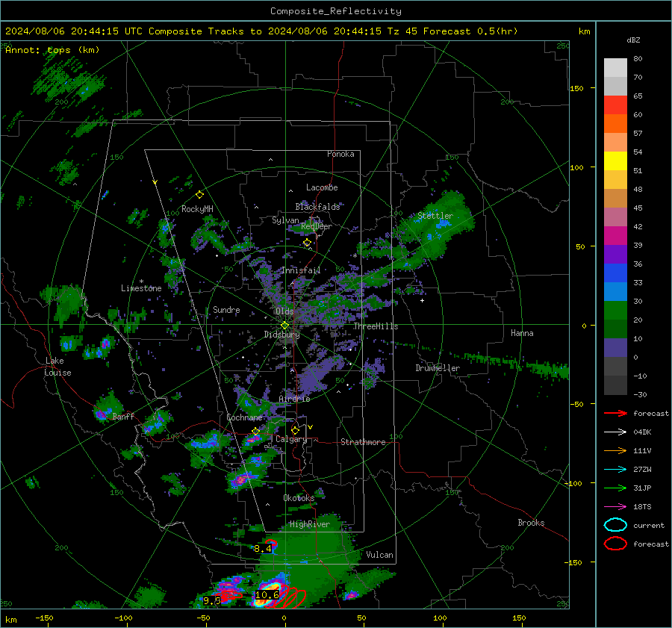The image size is (672, 628).
Task: Click the Calgary city label
Action: (x=291, y=439)
